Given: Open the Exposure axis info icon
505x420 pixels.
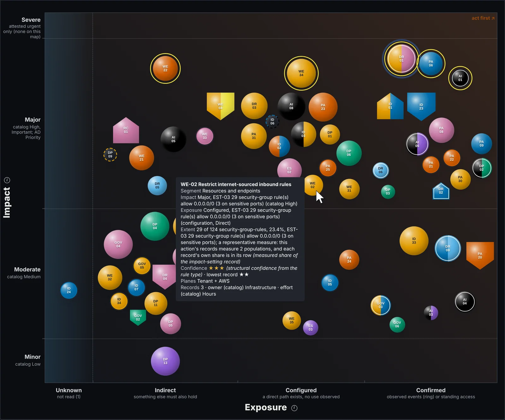Looking at the screenshot, I should pyautogui.click(x=294, y=408).
